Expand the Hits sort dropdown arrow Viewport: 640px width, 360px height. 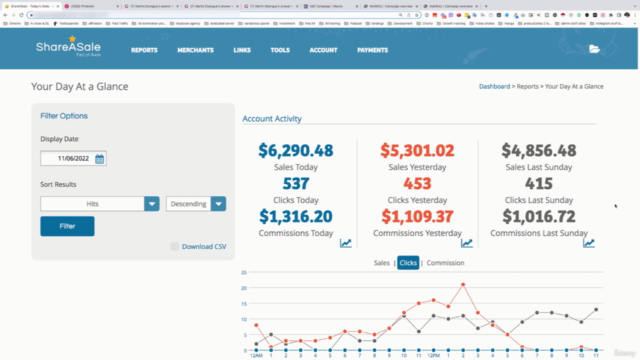tap(151, 204)
